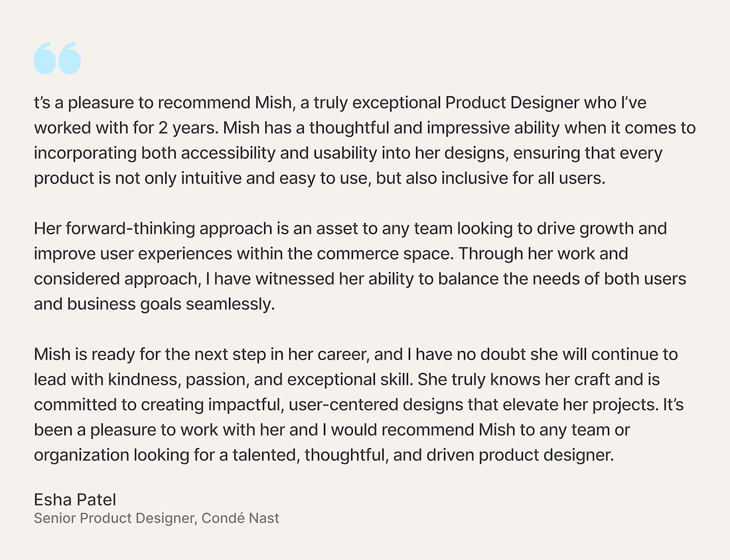Image resolution: width=730 pixels, height=560 pixels.
Task: Click the words considered approach
Action: [x=117, y=279]
